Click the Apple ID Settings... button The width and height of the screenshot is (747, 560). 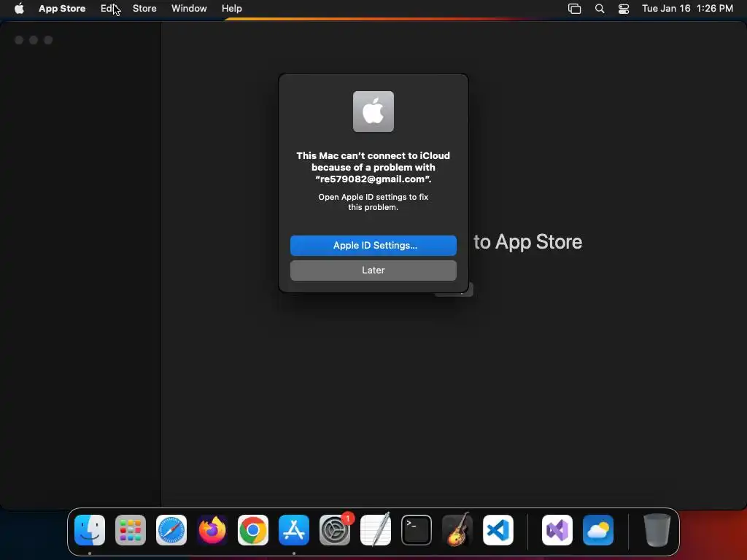[x=373, y=245]
